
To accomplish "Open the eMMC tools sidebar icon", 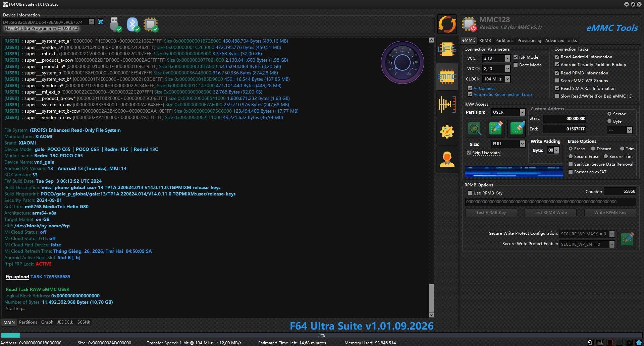I will click(447, 77).
